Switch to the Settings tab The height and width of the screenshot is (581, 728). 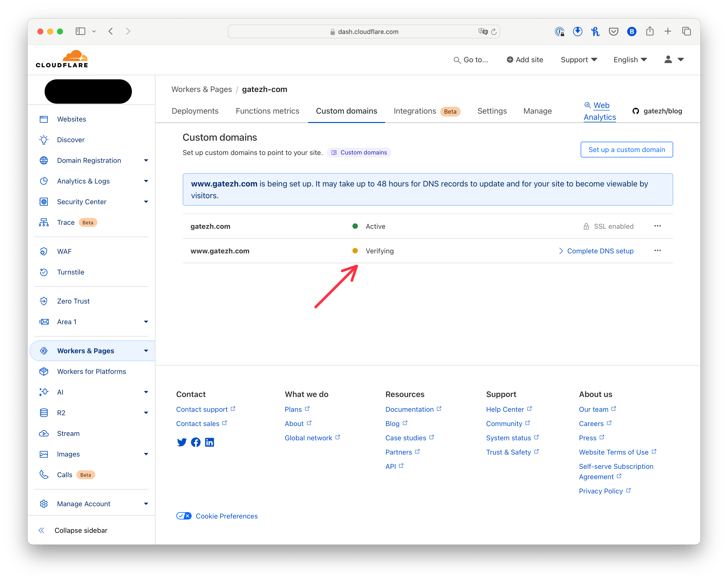(491, 111)
